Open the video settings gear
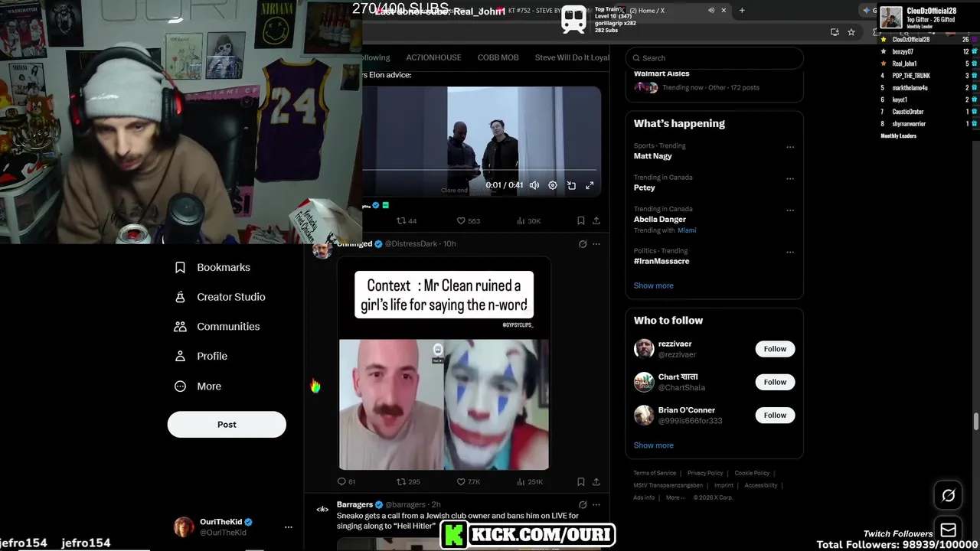 coord(553,185)
